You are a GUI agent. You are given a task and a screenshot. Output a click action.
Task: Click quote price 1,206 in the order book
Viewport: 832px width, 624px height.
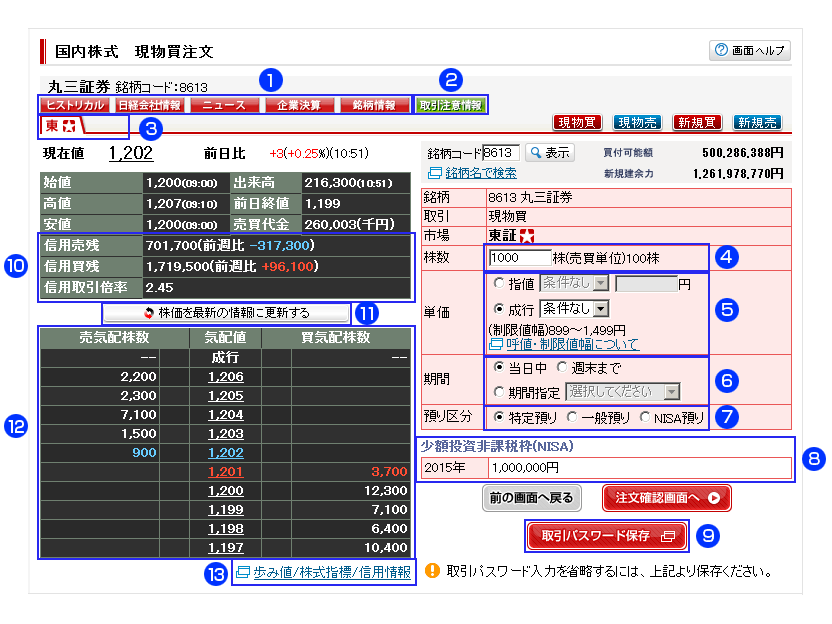pyautogui.click(x=226, y=377)
